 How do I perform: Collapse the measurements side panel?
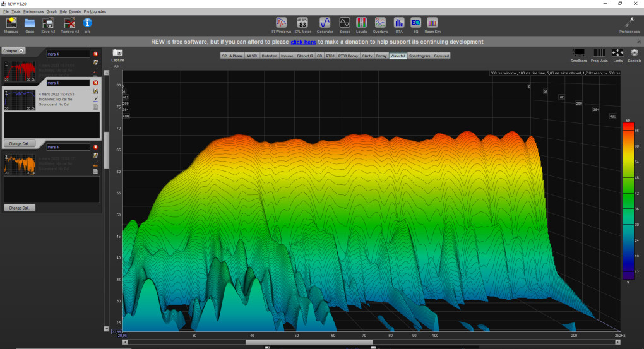[x=13, y=50]
